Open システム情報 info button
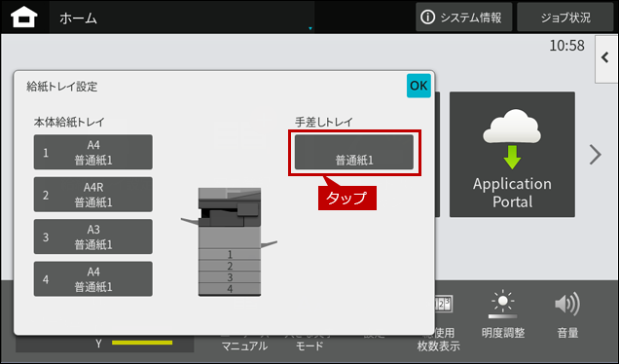619x364 pixels. (463, 18)
